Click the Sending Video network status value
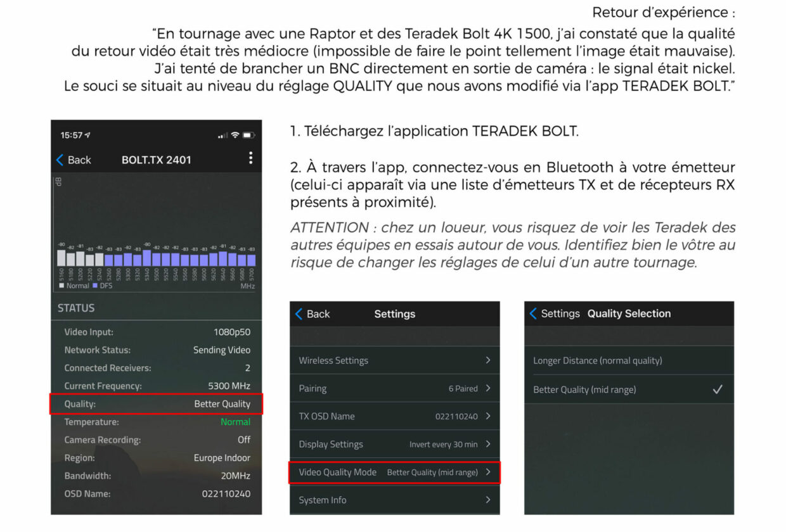Screen dimensions: 786x532 222,350
